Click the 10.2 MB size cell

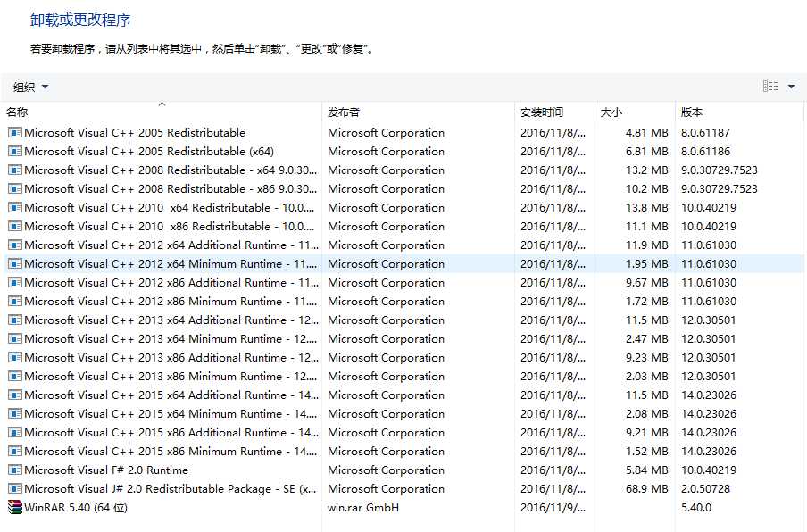click(646, 189)
